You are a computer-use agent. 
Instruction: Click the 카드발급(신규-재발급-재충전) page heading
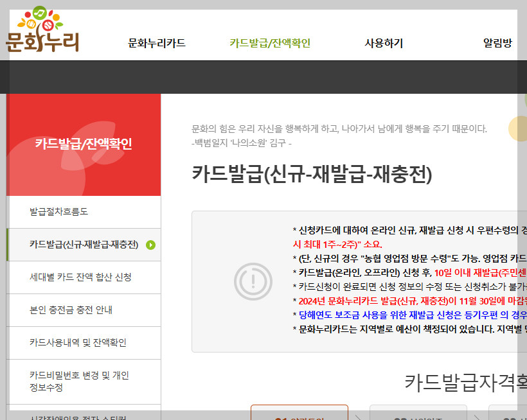point(312,174)
